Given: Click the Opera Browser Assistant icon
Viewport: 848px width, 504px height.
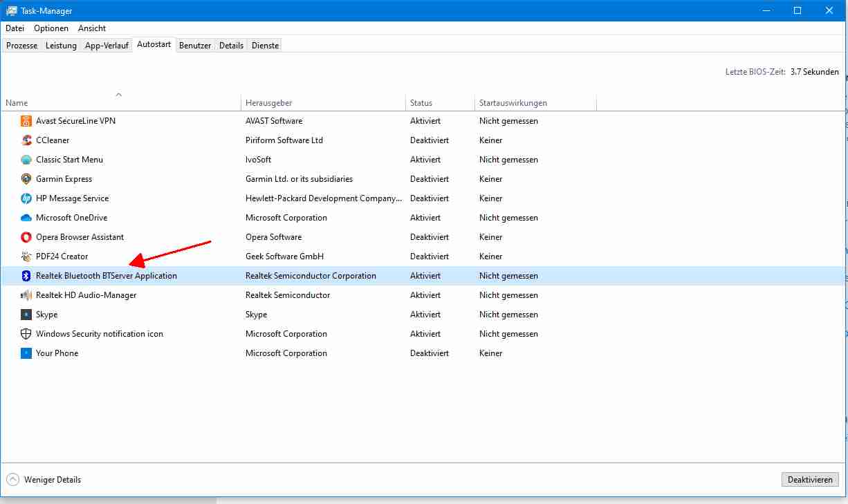Looking at the screenshot, I should coord(26,237).
